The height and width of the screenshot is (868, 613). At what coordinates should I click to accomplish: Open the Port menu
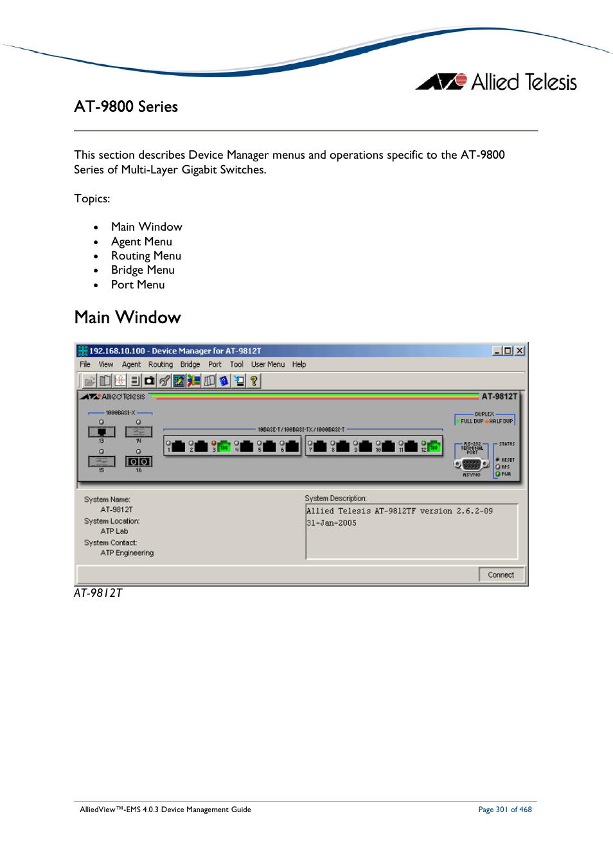215,364
